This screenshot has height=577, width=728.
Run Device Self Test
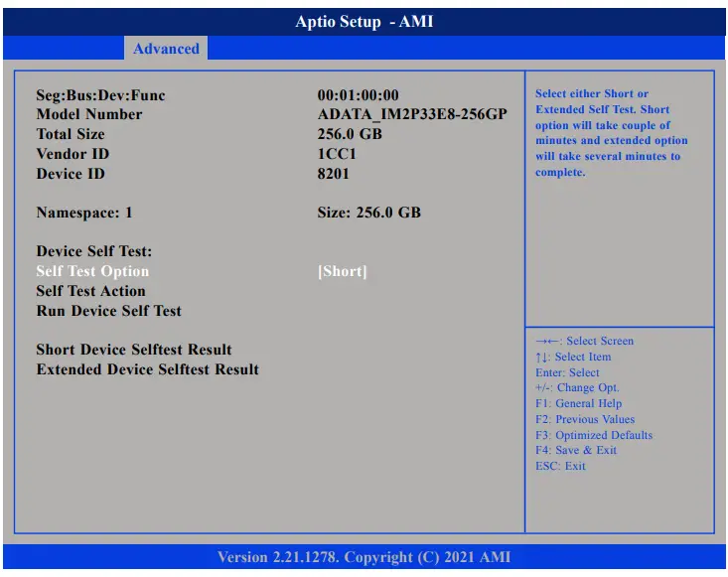(108, 311)
